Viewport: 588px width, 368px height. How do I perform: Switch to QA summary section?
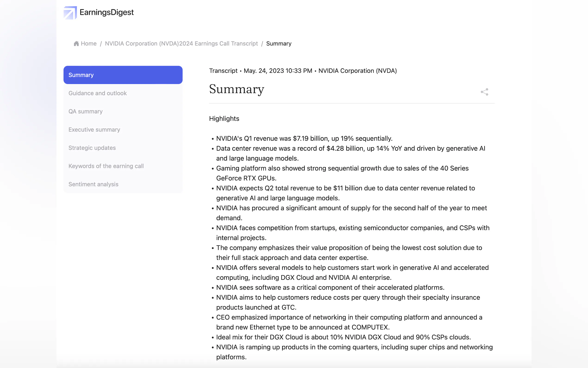86,111
